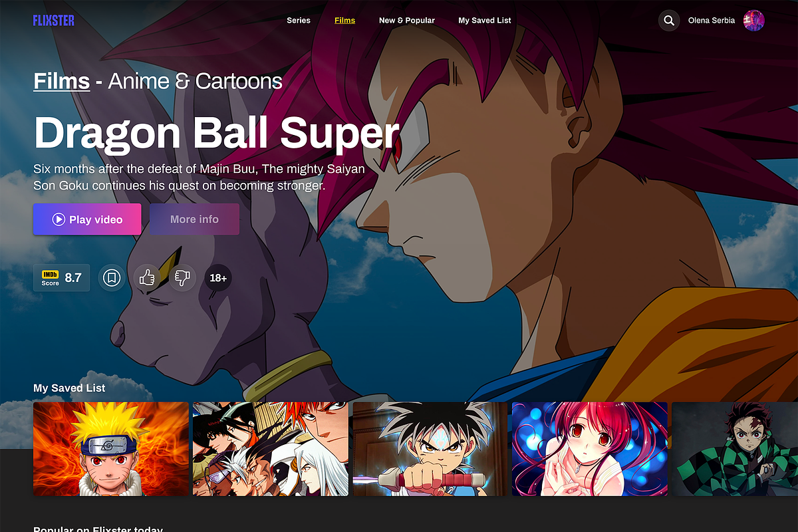Click the Olena Serbia username
The height and width of the screenshot is (532, 798).
712,21
